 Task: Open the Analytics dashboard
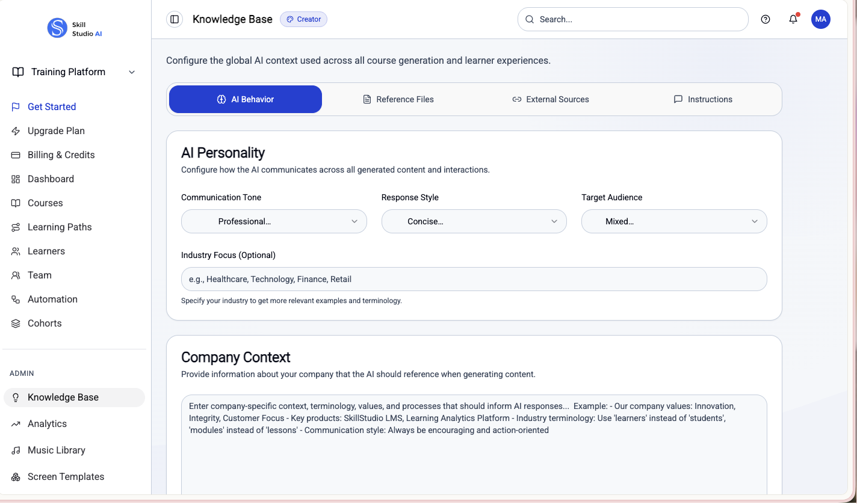[47, 423]
